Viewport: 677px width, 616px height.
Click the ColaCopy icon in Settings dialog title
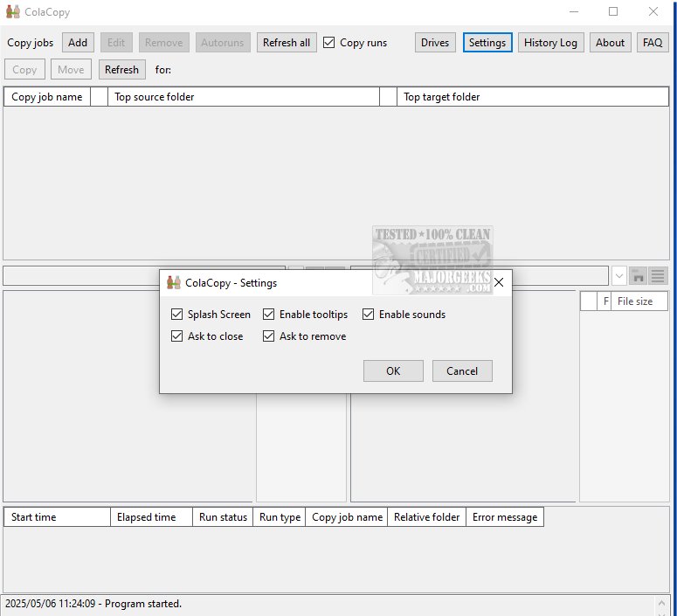(174, 282)
